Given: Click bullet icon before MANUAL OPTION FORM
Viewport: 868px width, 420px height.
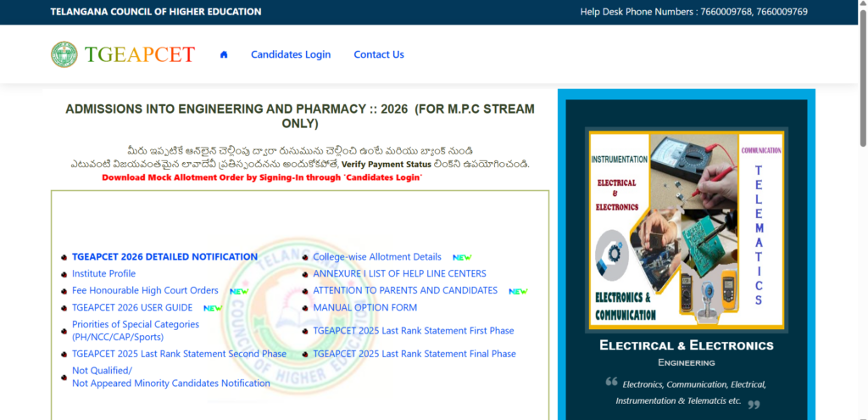Looking at the screenshot, I should (305, 308).
